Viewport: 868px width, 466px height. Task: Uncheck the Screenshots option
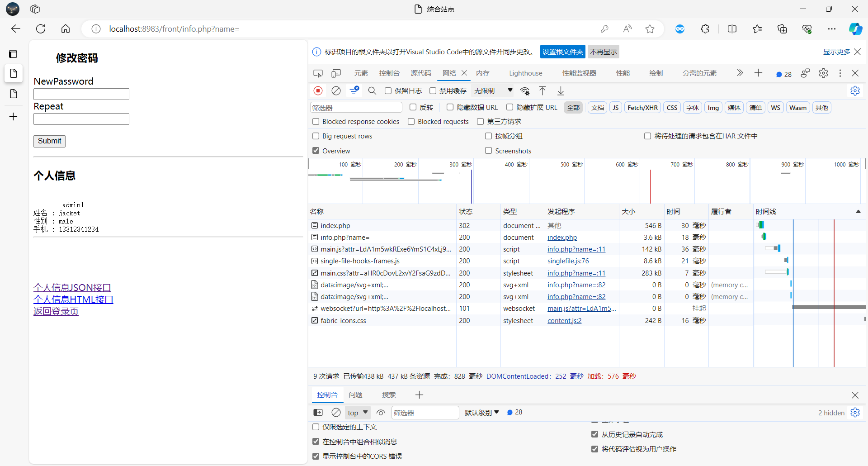(x=488, y=150)
